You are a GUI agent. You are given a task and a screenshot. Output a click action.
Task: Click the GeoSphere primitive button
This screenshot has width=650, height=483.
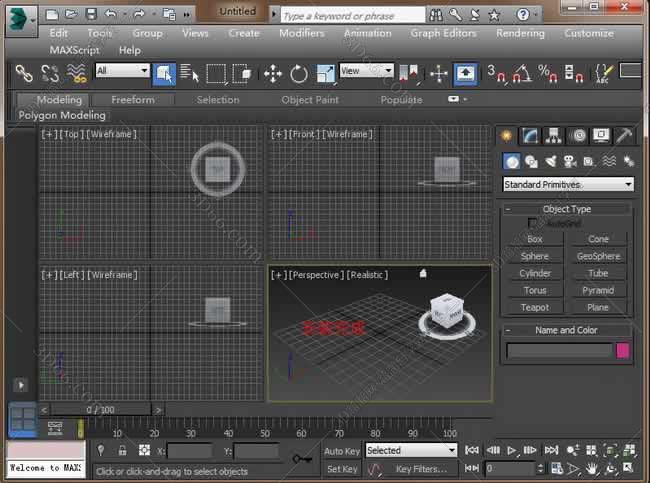point(598,256)
